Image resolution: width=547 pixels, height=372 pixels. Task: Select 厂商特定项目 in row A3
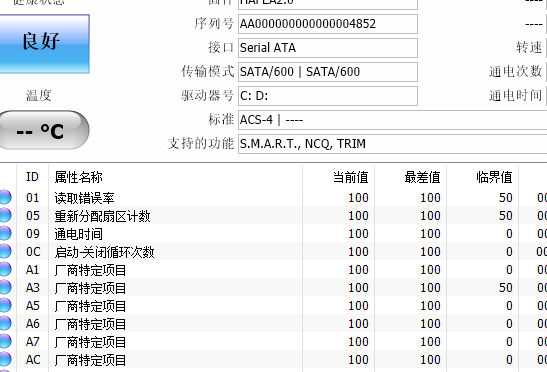click(90, 288)
